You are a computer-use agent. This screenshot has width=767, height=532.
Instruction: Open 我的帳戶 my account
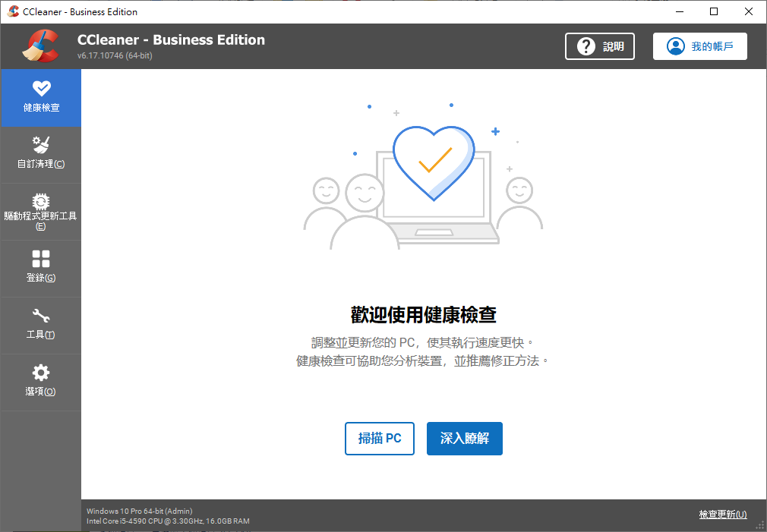point(700,46)
